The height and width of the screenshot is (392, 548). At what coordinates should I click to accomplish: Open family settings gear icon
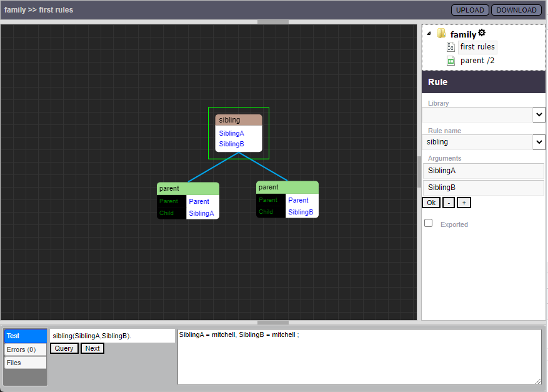click(x=482, y=33)
